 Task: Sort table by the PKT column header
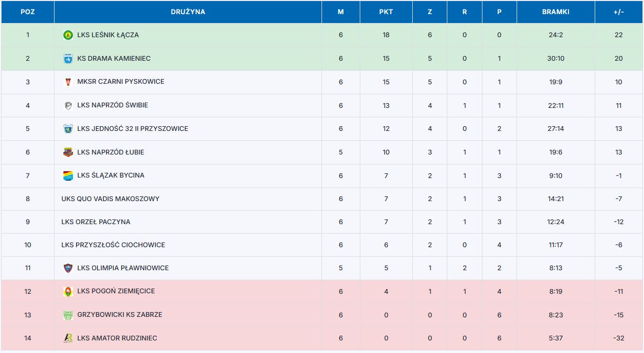(x=386, y=12)
